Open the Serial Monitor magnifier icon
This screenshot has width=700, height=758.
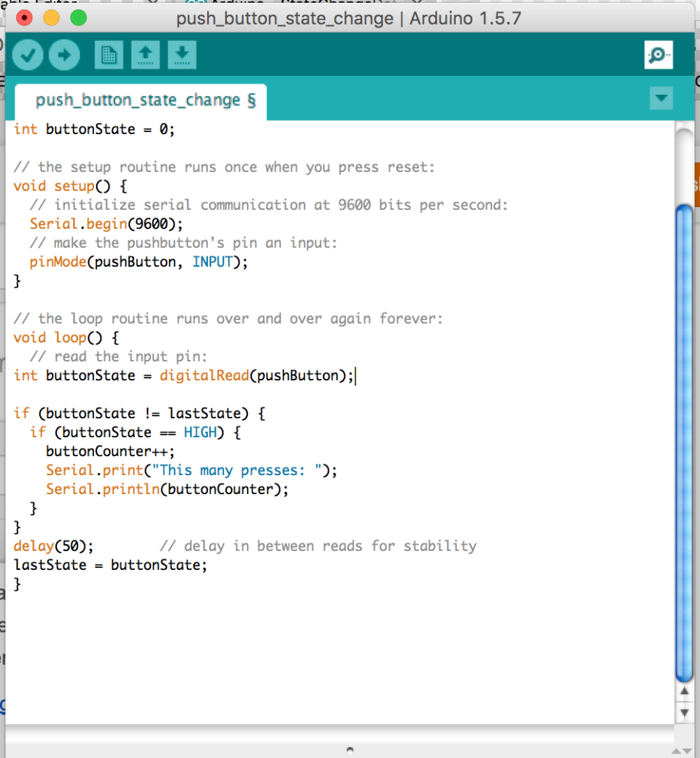(659, 55)
